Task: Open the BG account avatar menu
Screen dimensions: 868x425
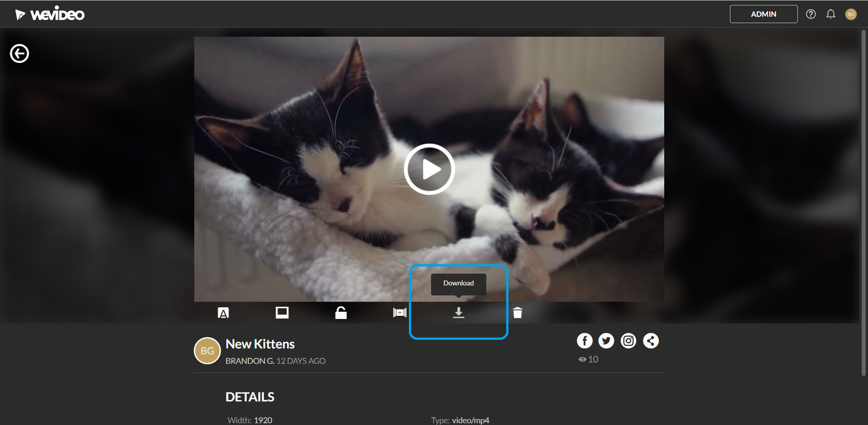Action: 851,14
